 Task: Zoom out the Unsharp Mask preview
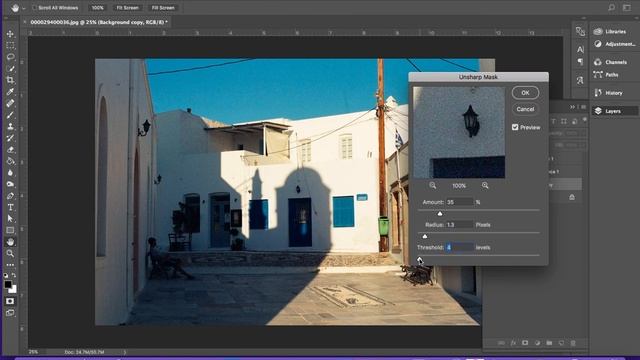click(x=433, y=185)
